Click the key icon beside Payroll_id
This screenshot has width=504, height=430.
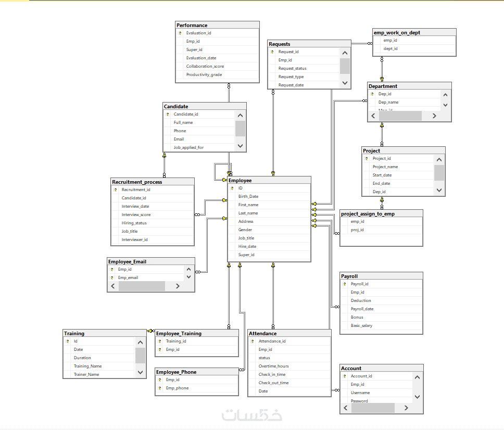click(345, 284)
